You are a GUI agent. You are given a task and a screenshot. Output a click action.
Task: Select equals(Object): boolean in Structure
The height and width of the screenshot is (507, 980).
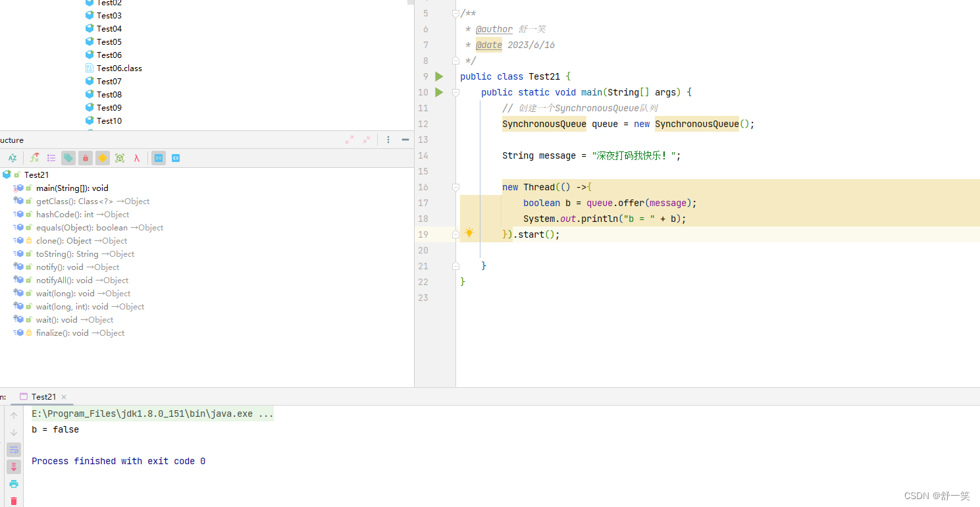(99, 227)
